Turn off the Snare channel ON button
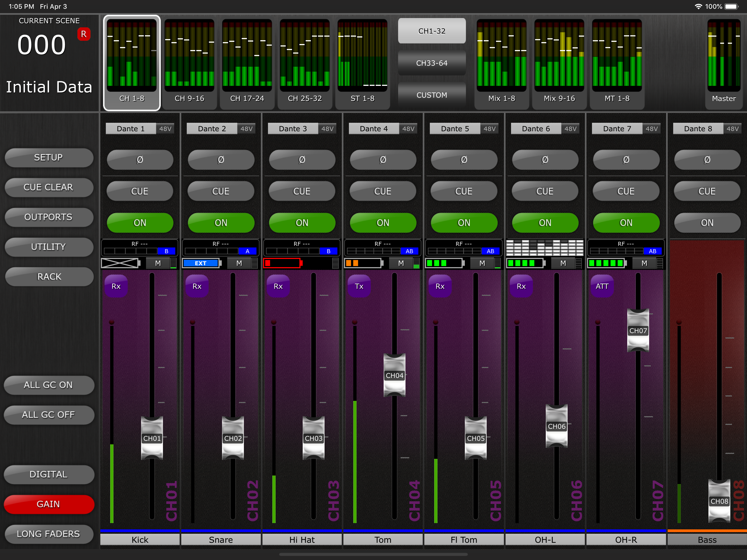Viewport: 747px width, 560px height. 221,223
